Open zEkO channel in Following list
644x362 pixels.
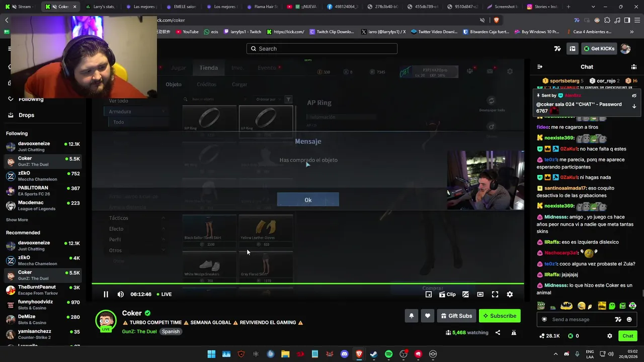point(43,176)
